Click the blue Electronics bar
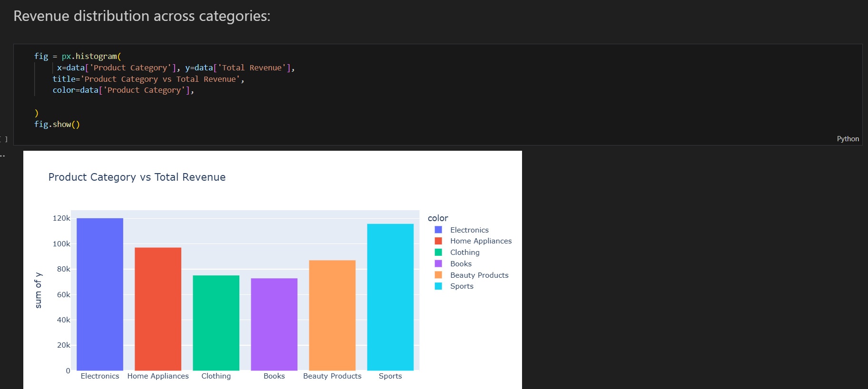 click(100, 294)
